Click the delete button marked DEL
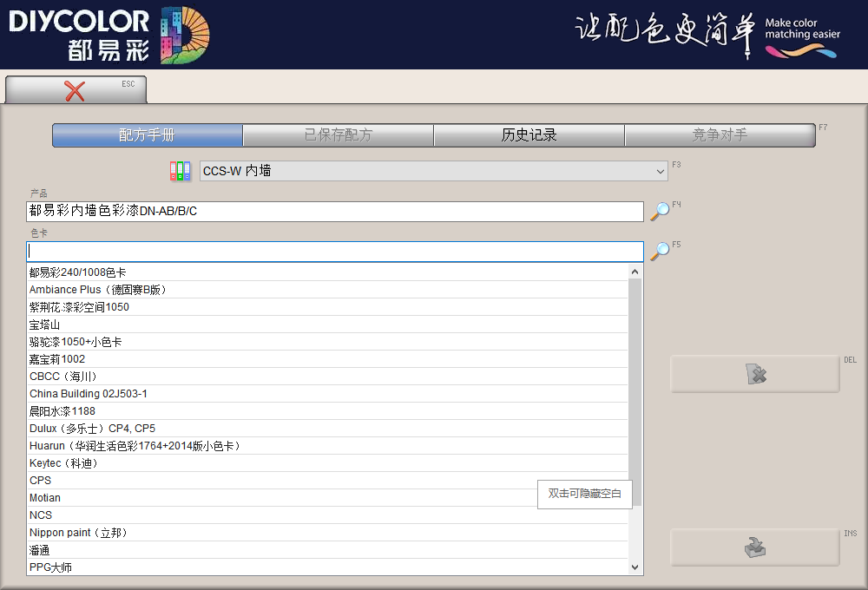 pos(754,374)
